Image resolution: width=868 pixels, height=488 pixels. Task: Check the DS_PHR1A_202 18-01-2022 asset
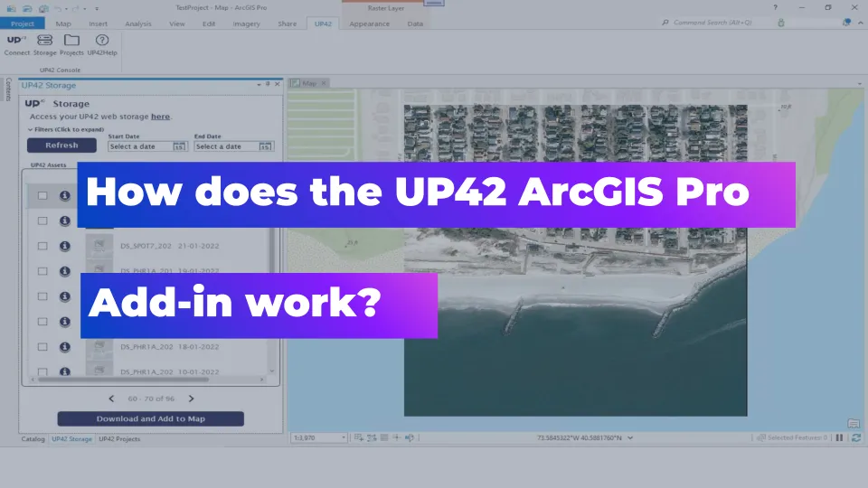(42, 347)
